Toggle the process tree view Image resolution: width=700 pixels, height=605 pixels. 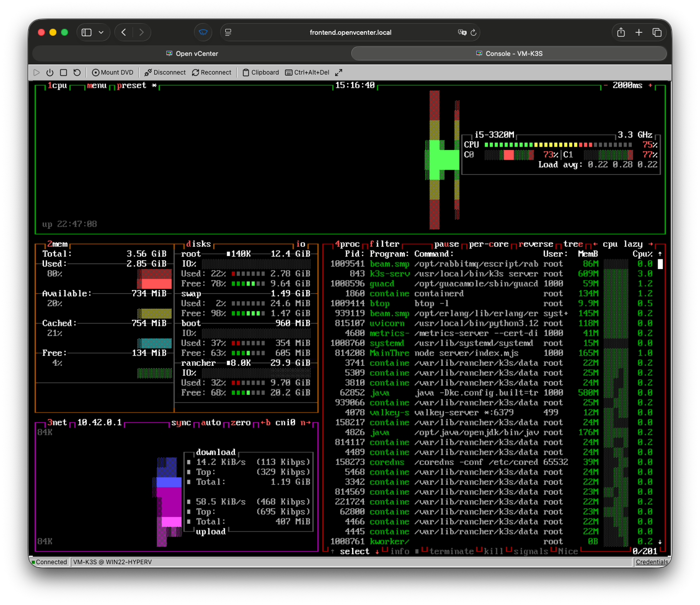(x=573, y=244)
